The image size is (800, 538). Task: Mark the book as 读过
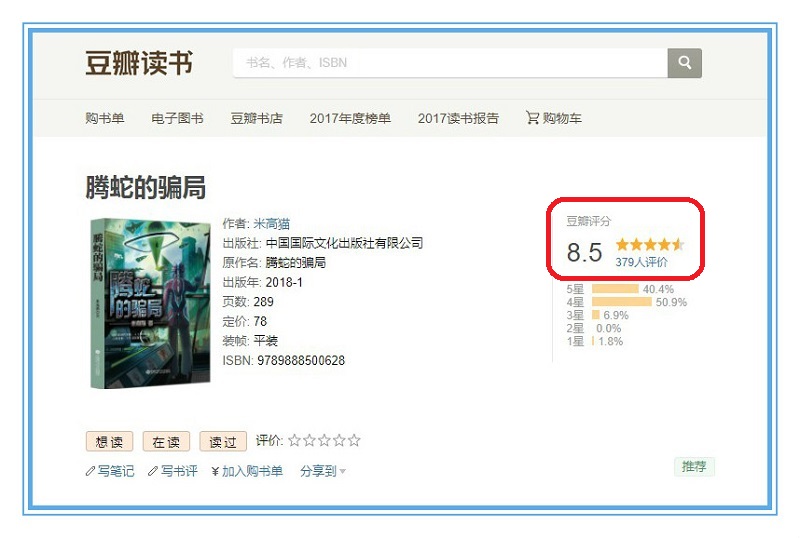[223, 442]
